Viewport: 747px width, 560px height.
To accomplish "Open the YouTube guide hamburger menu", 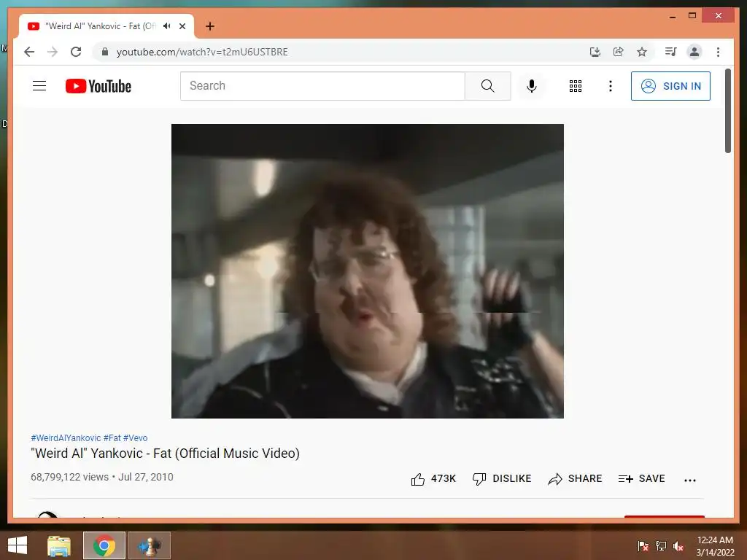I will point(39,86).
